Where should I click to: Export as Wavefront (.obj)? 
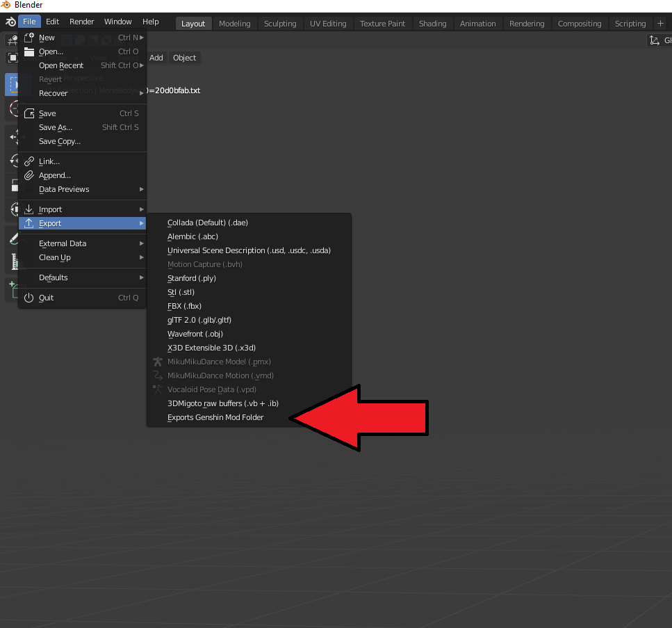pos(249,334)
